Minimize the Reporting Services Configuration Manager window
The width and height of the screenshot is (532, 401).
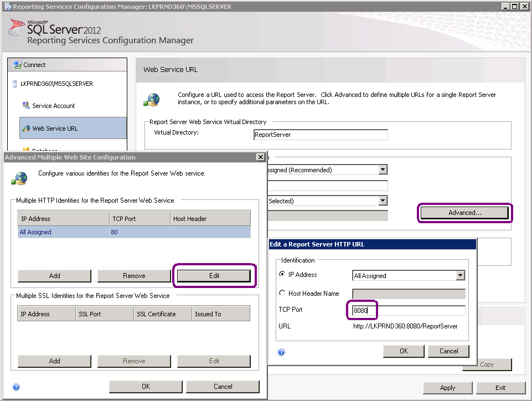pyautogui.click(x=506, y=7)
